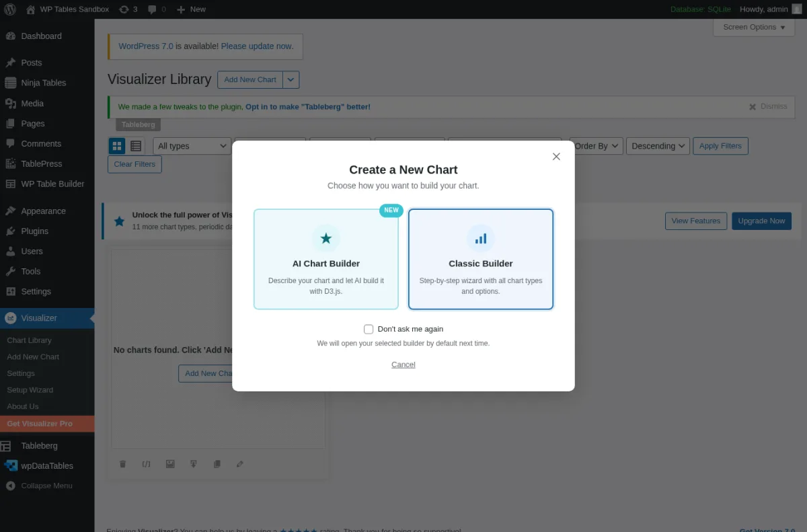Open the admin user avatar
The image size is (807, 532).
click(x=797, y=9)
